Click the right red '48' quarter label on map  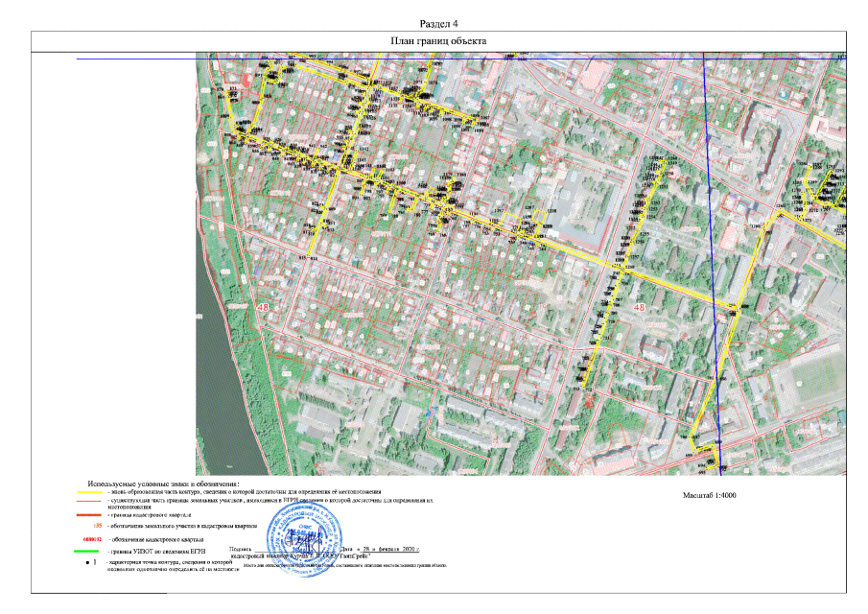tap(641, 307)
